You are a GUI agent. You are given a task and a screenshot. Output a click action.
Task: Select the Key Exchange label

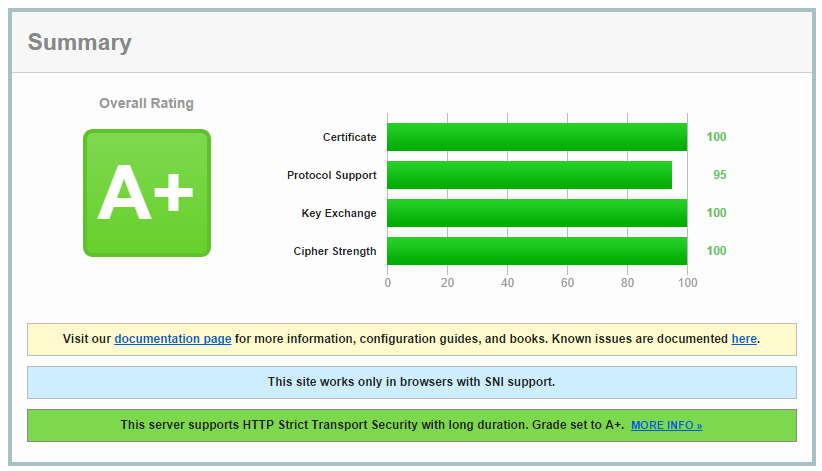339,213
